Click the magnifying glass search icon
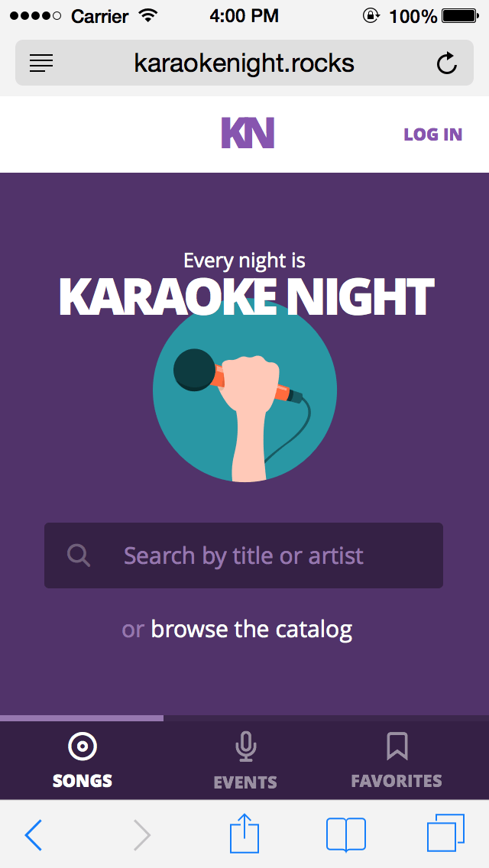The image size is (489, 868). (x=79, y=555)
